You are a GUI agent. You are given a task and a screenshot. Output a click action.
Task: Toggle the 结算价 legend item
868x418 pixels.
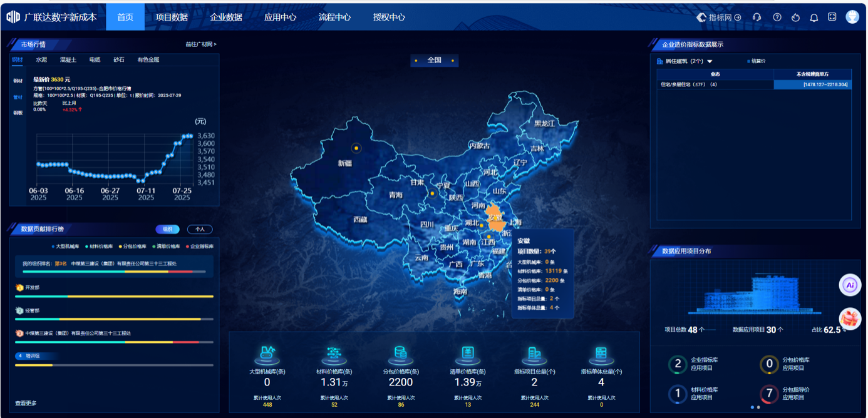click(757, 61)
